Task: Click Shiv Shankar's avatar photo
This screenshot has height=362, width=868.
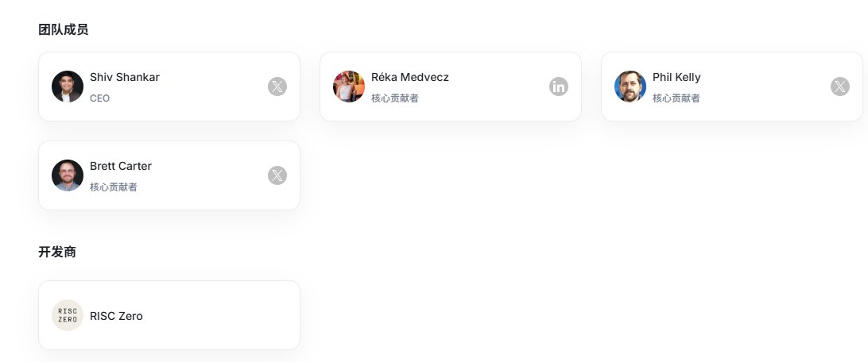Action: (68, 87)
